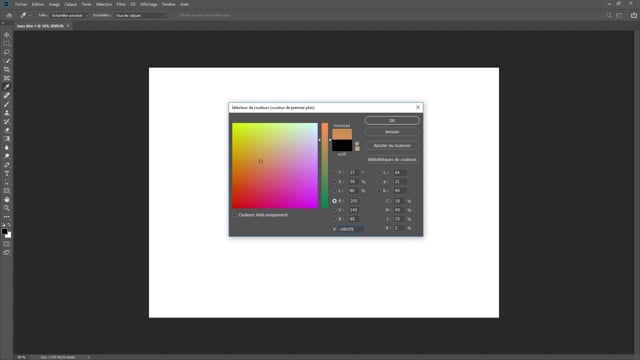The height and width of the screenshot is (360, 640).
Task: Click the Annuler button
Action: (392, 132)
